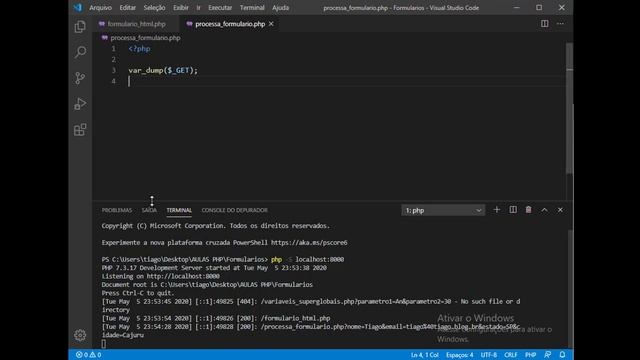Click the var_dump($_GET); code line

point(163,70)
